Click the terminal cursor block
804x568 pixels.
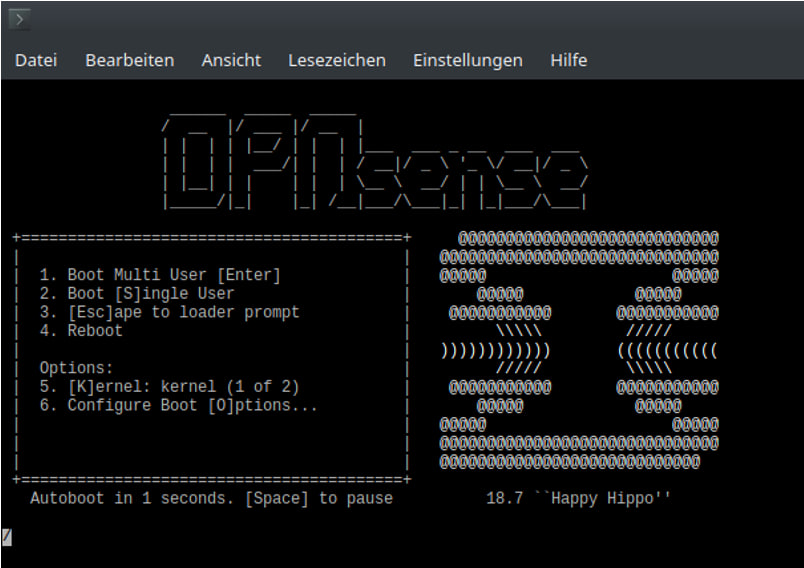(6, 537)
